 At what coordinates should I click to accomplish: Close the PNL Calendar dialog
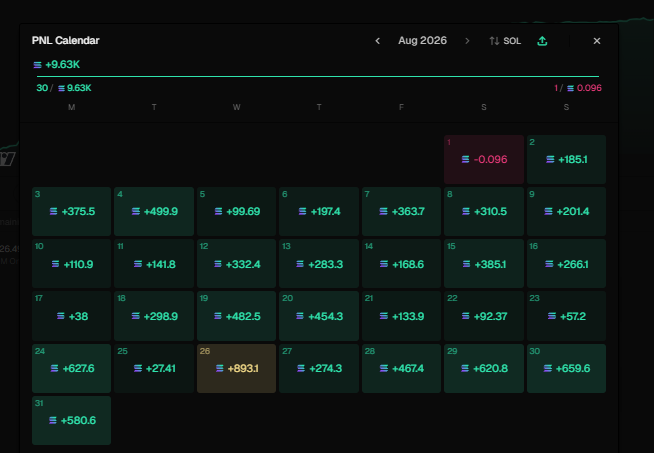pyautogui.click(x=597, y=41)
